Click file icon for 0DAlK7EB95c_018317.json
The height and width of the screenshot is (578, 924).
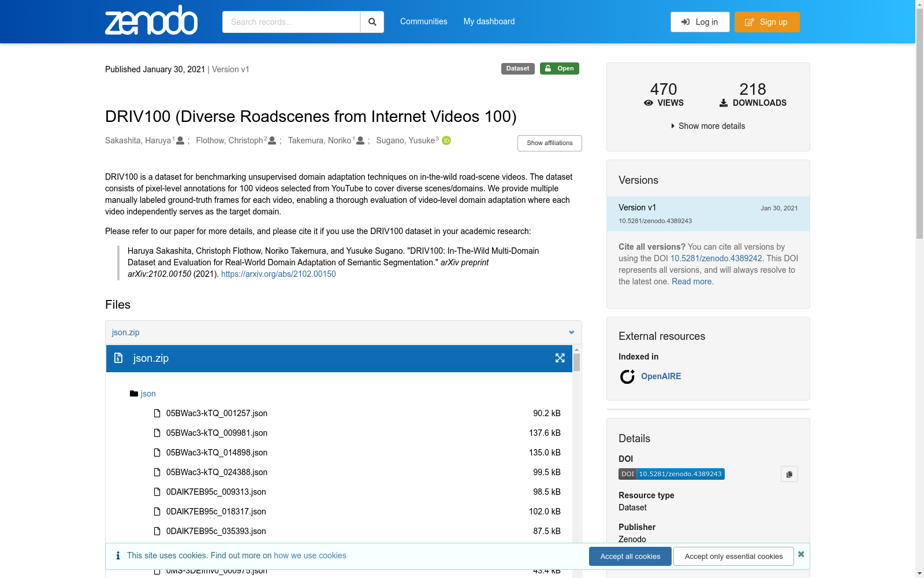pyautogui.click(x=157, y=512)
